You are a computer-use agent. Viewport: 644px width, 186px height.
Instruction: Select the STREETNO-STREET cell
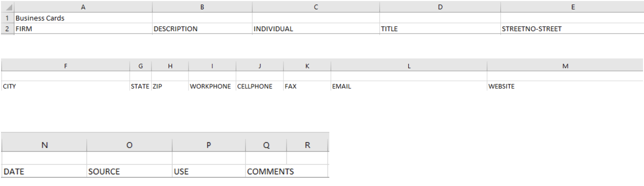click(x=572, y=29)
